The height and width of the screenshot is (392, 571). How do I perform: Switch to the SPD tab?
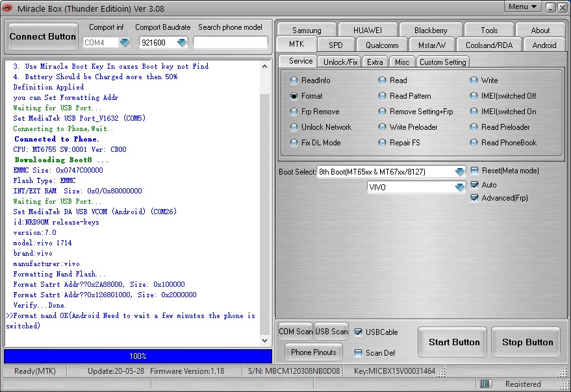coord(335,45)
